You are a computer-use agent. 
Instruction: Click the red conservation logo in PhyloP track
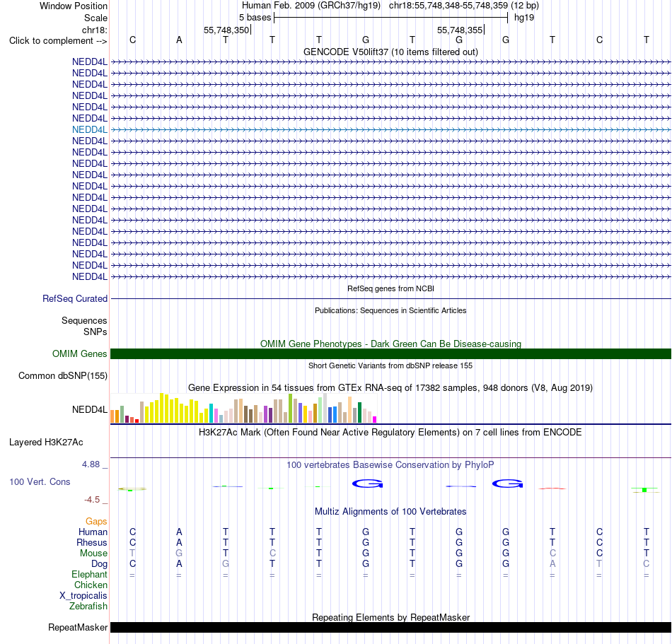(552, 488)
